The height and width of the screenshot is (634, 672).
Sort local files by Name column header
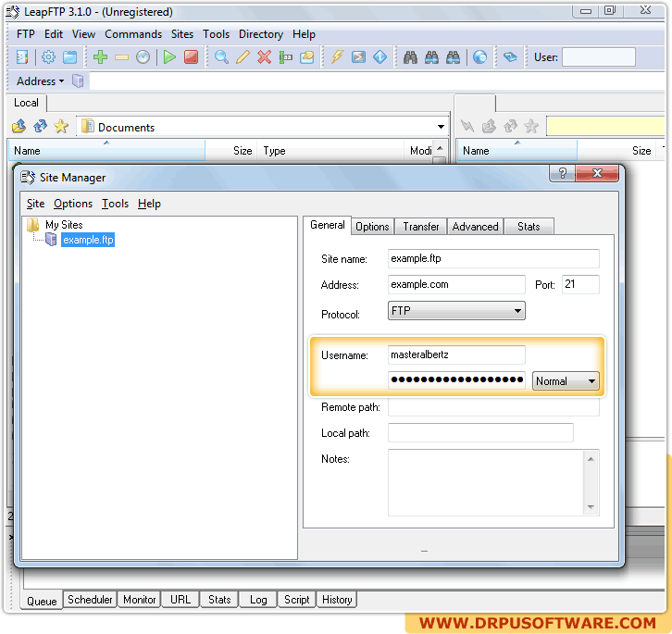(x=106, y=151)
